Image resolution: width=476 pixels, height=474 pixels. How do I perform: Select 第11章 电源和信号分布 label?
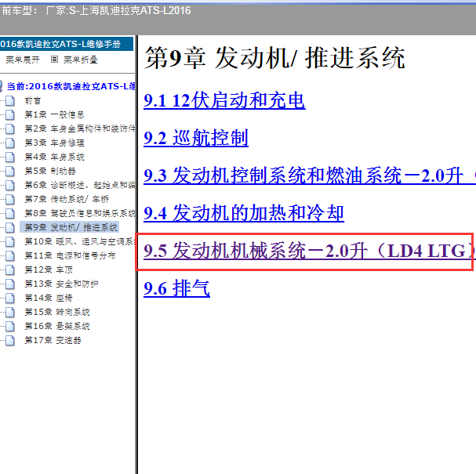70,255
